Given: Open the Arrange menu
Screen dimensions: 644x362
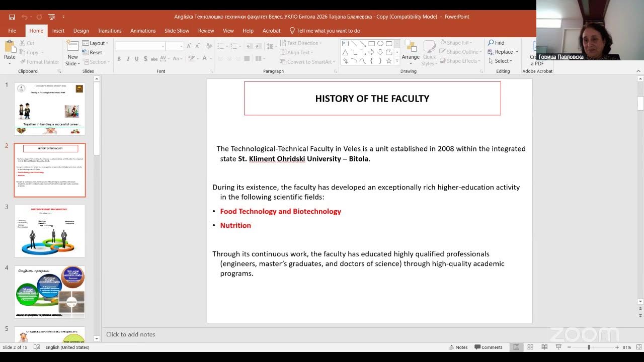Looking at the screenshot, I should pyautogui.click(x=411, y=52).
